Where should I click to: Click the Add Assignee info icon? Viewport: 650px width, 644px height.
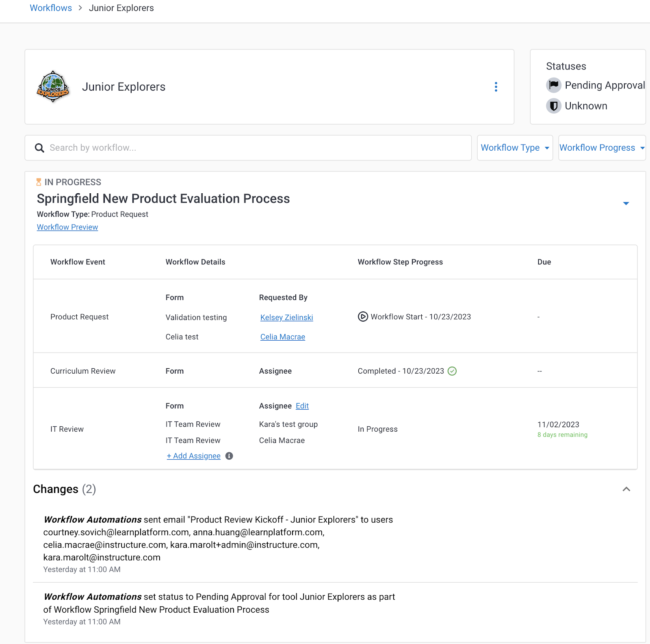(x=229, y=456)
